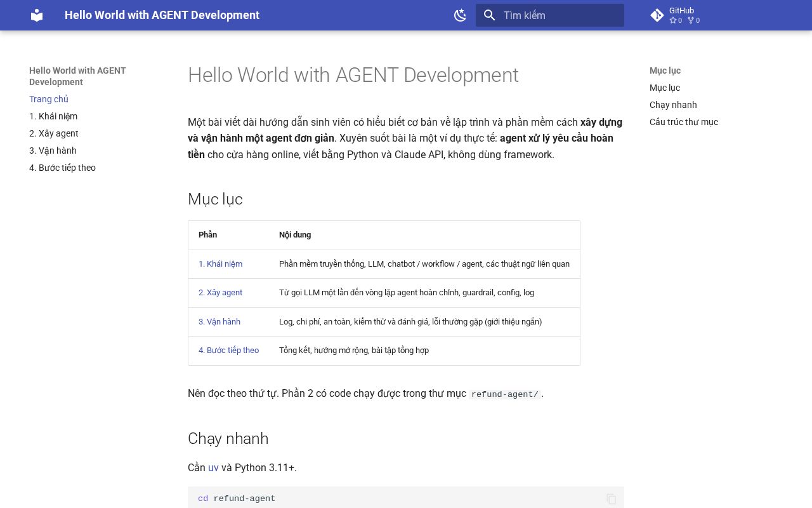812x508 pixels.
Task: Copy the code block with the copy icon
Action: 611,499
